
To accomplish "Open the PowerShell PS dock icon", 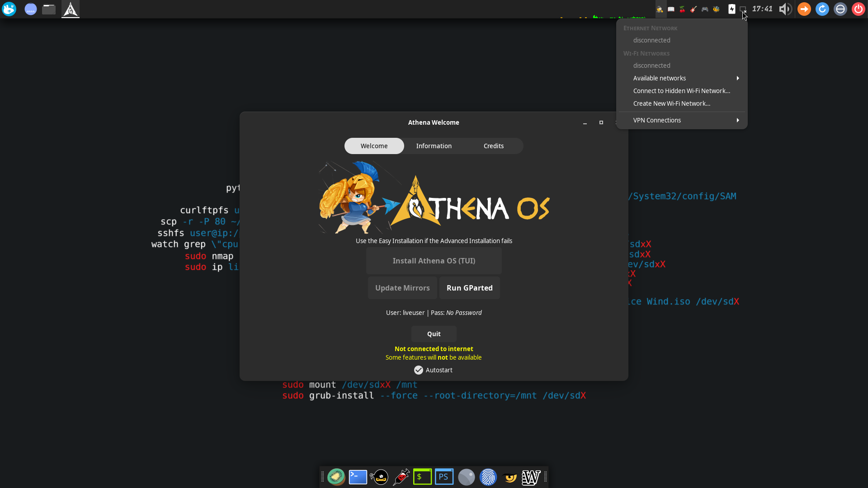I will pyautogui.click(x=444, y=477).
